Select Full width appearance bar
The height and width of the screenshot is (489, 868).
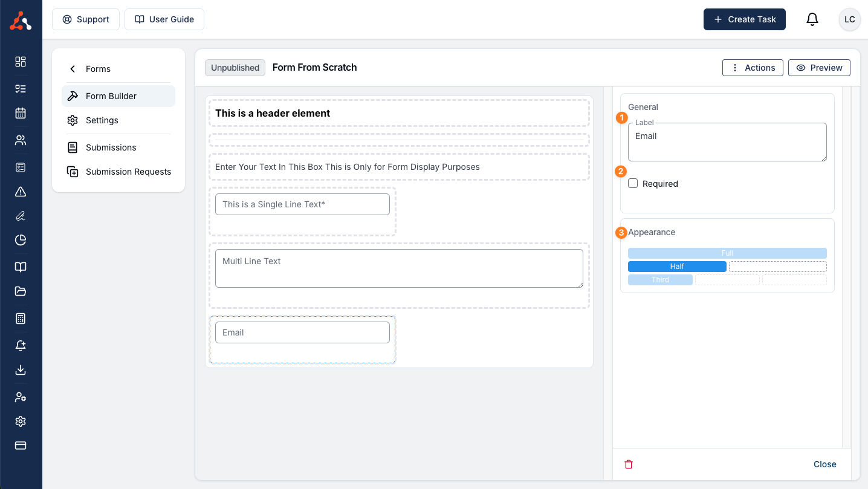pos(727,253)
